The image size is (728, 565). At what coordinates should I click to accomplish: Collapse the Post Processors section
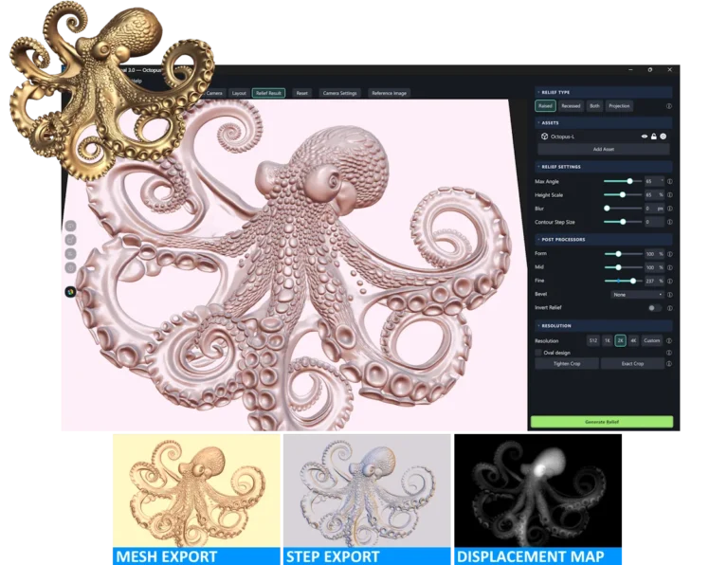(538, 240)
